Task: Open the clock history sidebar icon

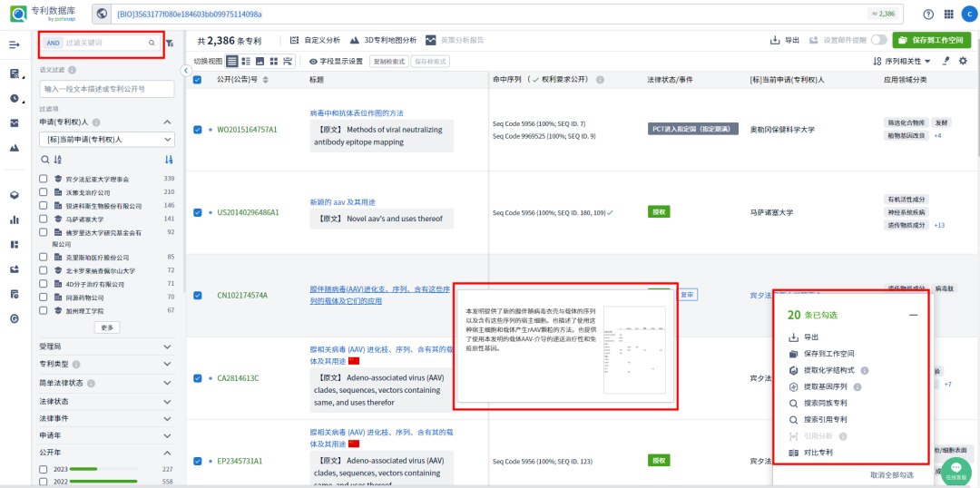Action: 15,98
